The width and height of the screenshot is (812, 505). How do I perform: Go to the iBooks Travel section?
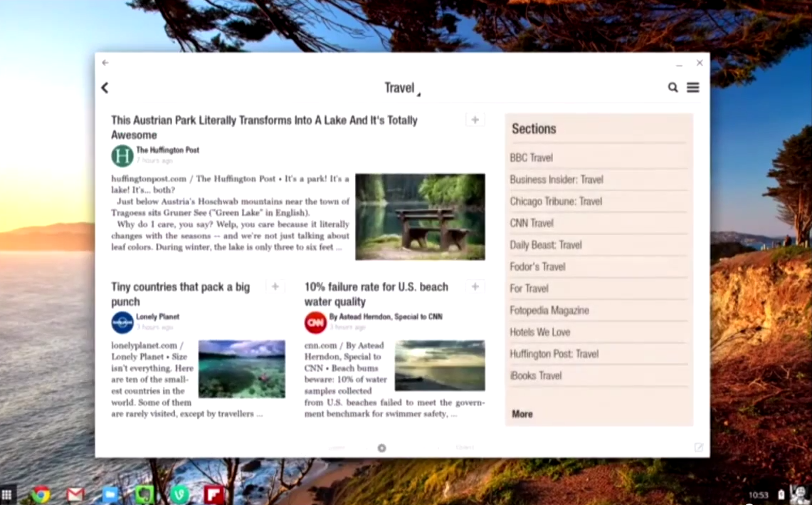point(599,375)
